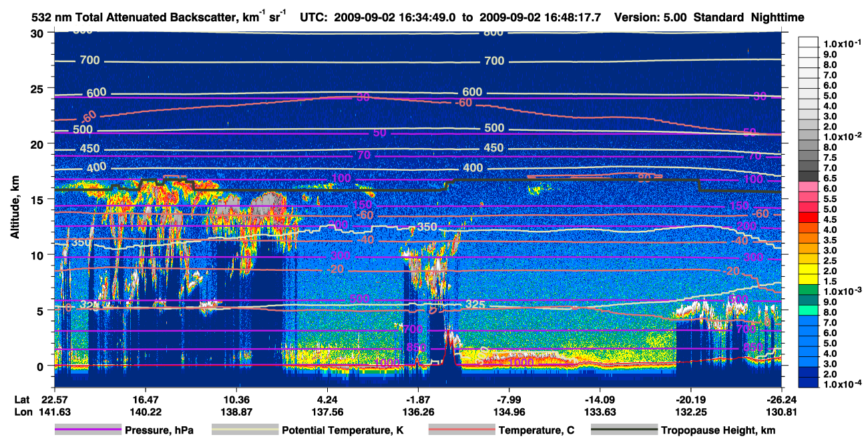
Task: Click longitude value '140.22'
Action: coord(145,412)
